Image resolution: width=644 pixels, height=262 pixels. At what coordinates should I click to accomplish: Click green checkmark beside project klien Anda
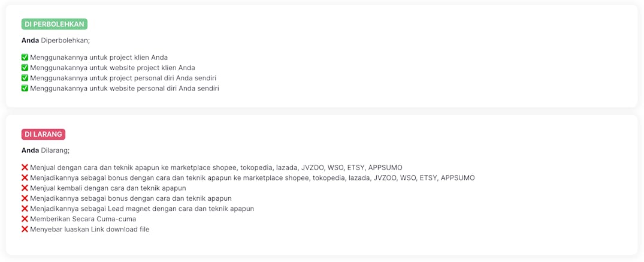(x=25, y=58)
